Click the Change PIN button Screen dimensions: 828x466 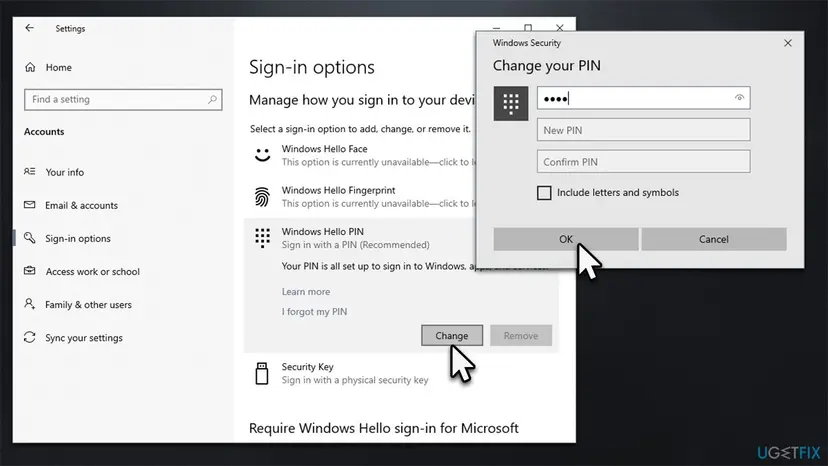[452, 335]
